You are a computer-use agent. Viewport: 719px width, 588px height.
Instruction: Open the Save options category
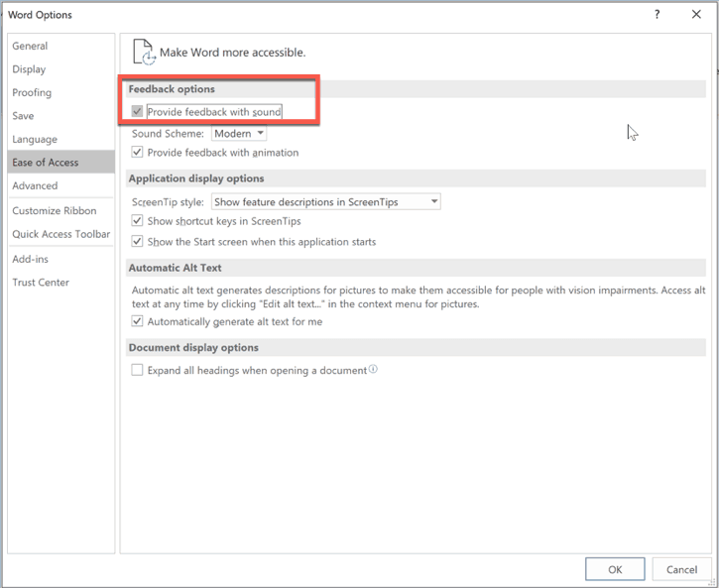click(x=60, y=116)
